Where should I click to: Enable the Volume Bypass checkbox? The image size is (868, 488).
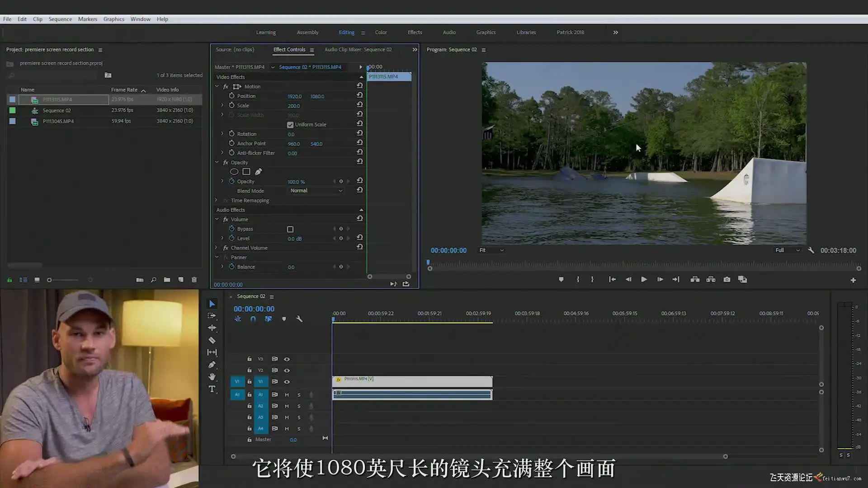coord(290,229)
